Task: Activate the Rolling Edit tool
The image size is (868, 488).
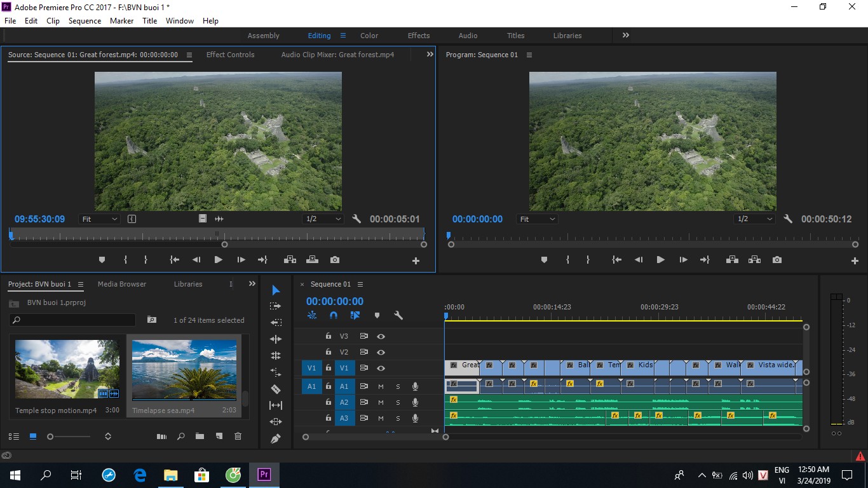Action: pos(276,356)
